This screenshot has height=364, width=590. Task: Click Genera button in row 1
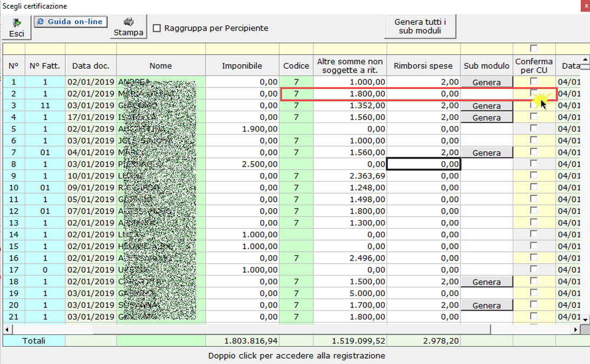(486, 82)
